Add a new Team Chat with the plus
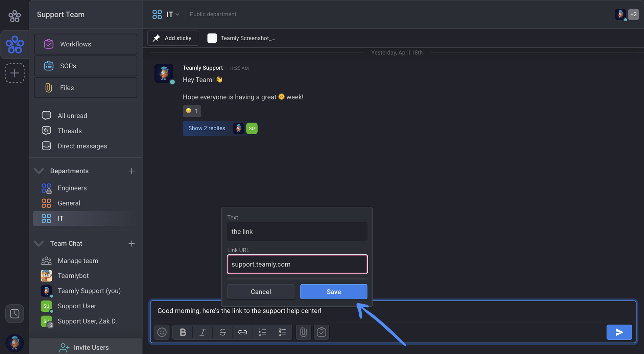 click(132, 244)
